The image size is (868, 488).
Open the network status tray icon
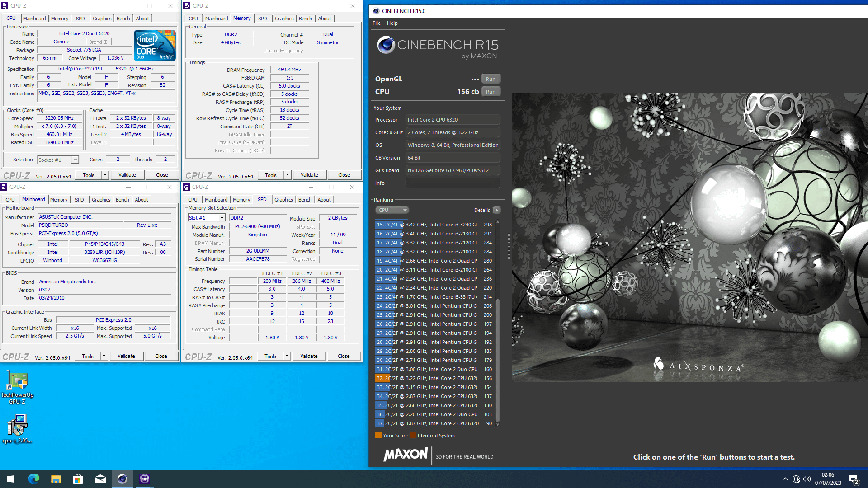(796, 479)
